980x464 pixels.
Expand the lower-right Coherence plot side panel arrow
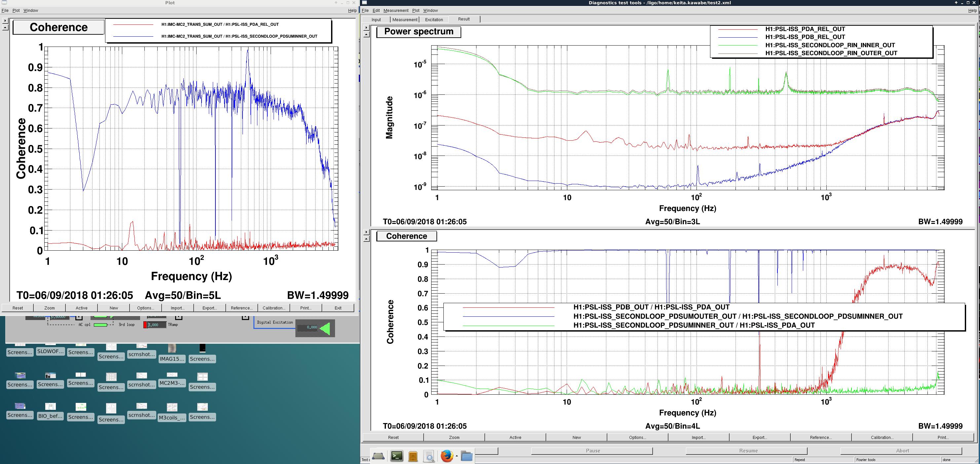point(366,232)
